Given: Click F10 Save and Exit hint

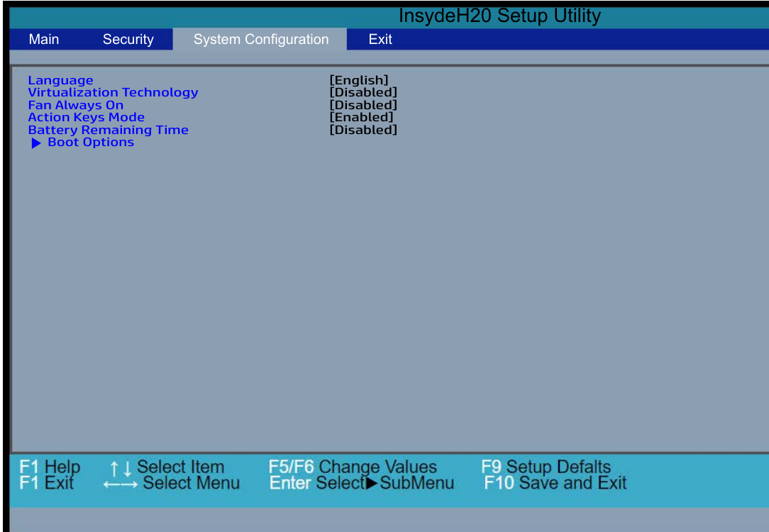Looking at the screenshot, I should click(x=555, y=483).
